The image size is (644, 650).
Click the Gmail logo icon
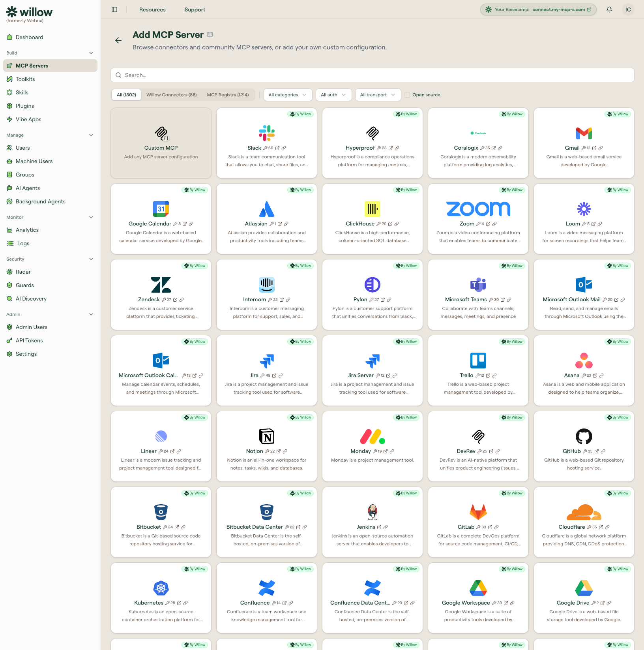[x=584, y=133]
